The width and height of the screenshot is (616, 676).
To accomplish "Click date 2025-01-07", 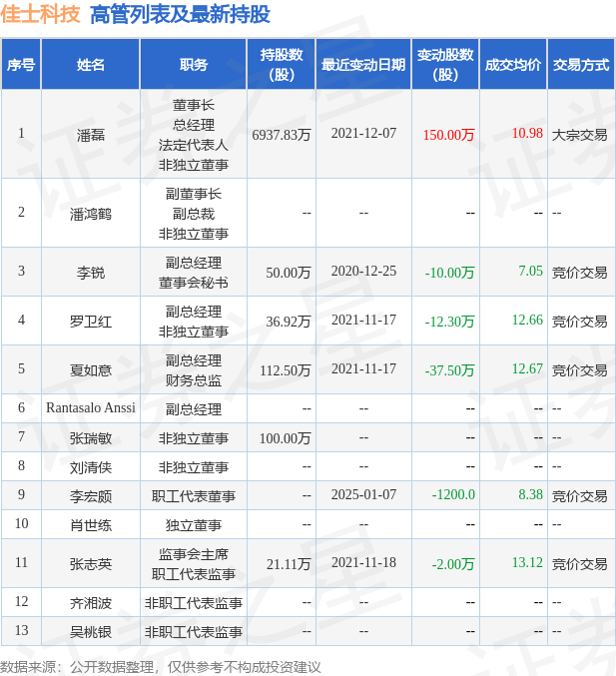I will [363, 494].
